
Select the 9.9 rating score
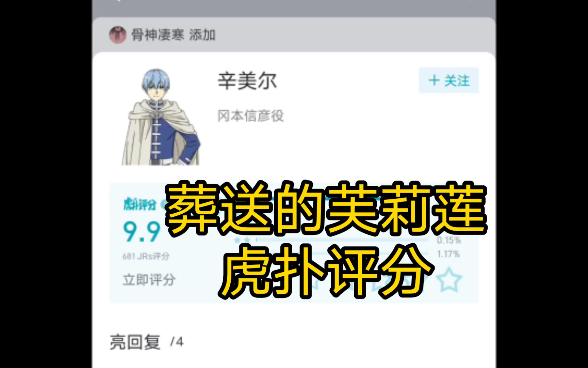[x=142, y=232]
